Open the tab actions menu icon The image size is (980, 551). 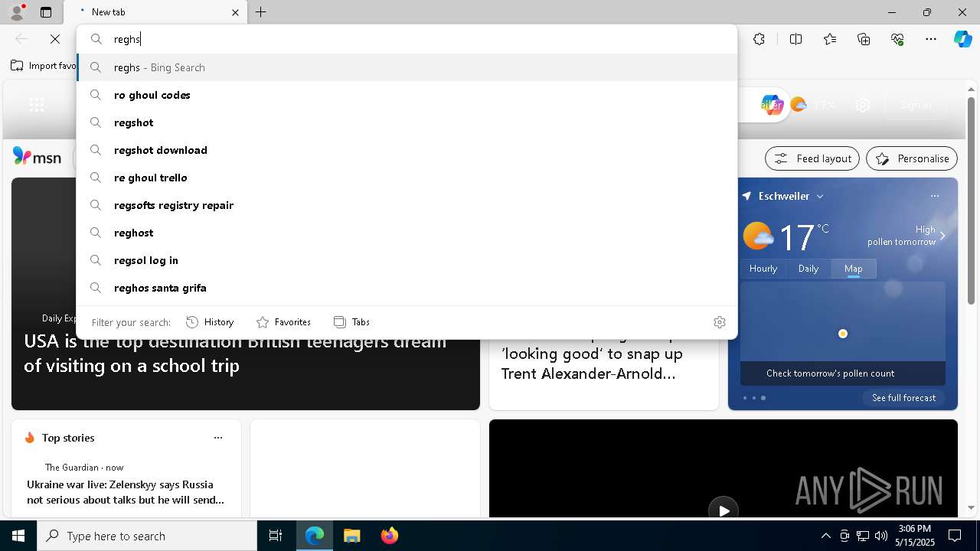point(46,12)
